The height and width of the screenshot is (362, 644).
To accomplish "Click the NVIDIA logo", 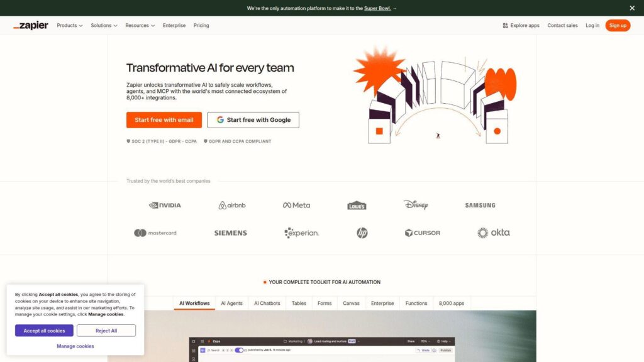I will point(166,204).
